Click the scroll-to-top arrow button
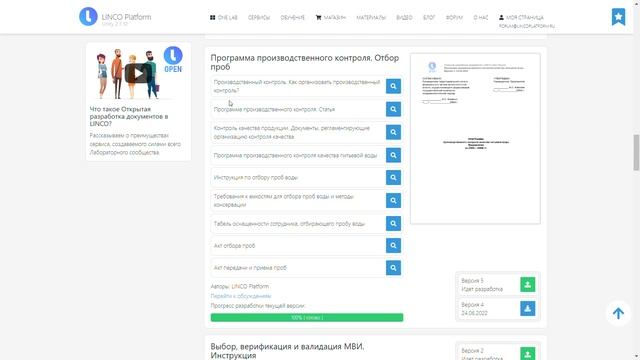 click(618, 313)
